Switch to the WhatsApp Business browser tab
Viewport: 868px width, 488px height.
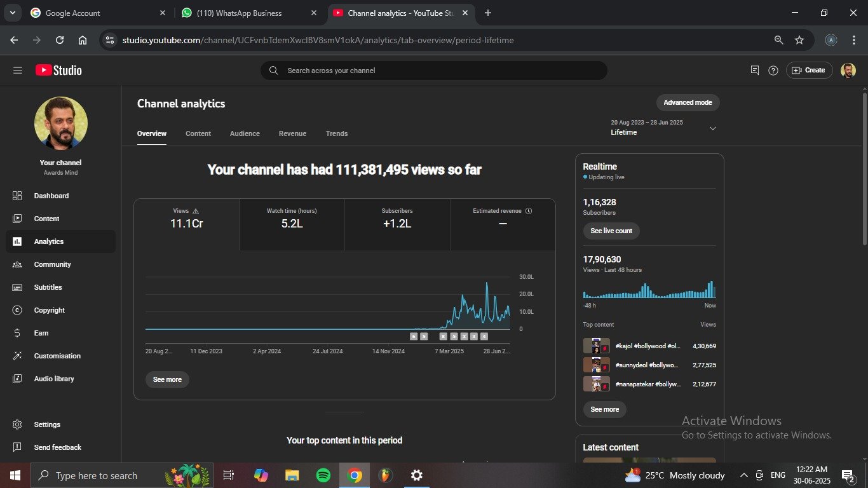coord(249,13)
